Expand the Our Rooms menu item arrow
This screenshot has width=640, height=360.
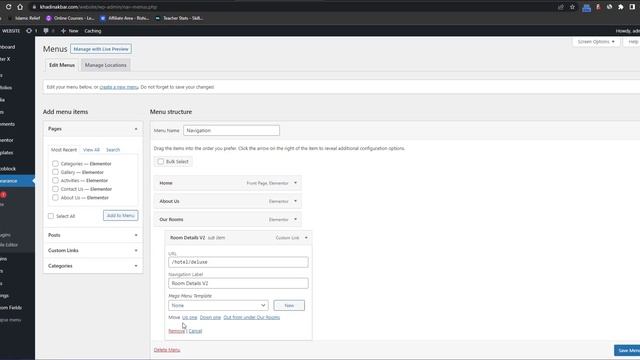[x=296, y=220]
